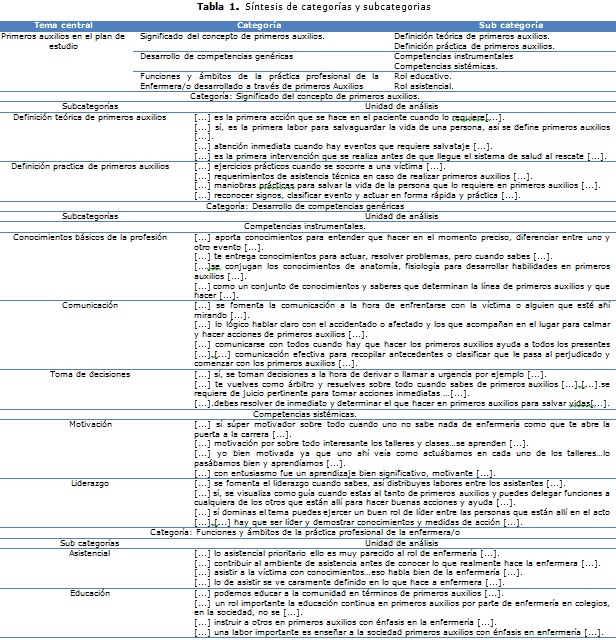Click section row 'Categoría: Significado del concepto'

307,95
